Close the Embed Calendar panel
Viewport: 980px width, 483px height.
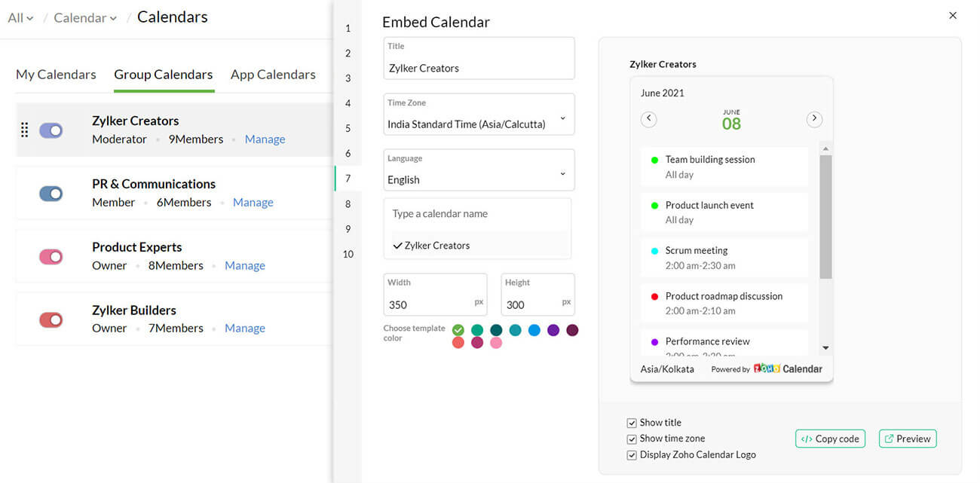pyautogui.click(x=953, y=15)
